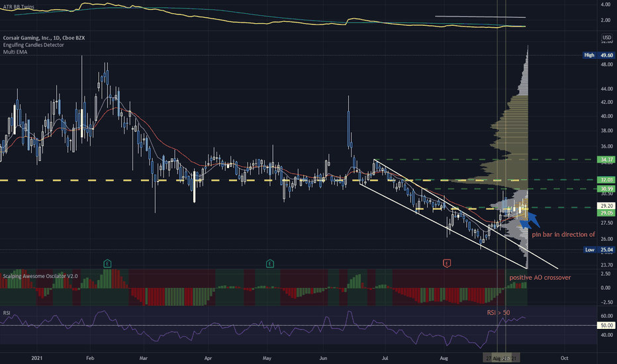
Task: Select the 'pin bar in direction of' annotation
Action: click(563, 234)
